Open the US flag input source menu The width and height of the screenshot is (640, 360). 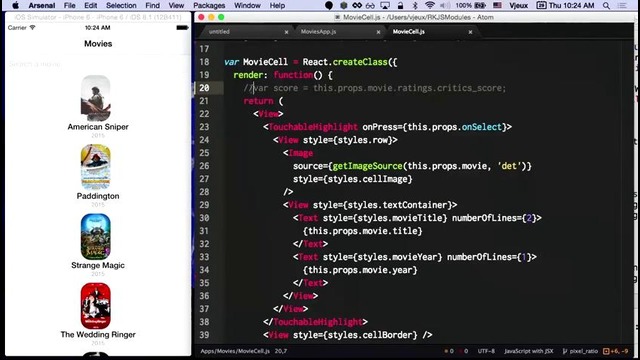click(497, 5)
